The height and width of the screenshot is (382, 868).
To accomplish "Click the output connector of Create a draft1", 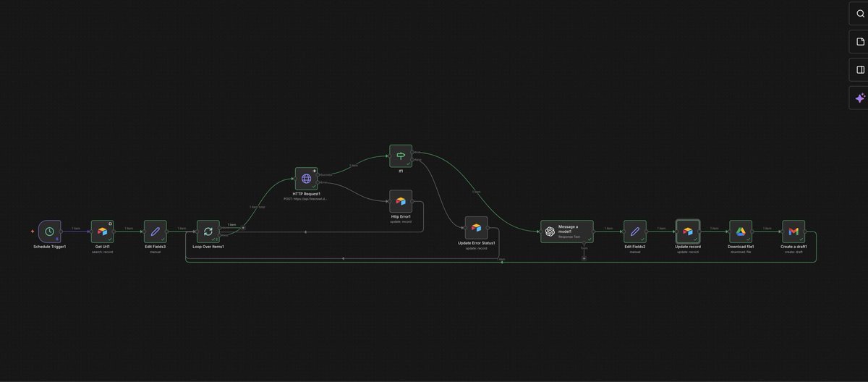I will pos(807,232).
